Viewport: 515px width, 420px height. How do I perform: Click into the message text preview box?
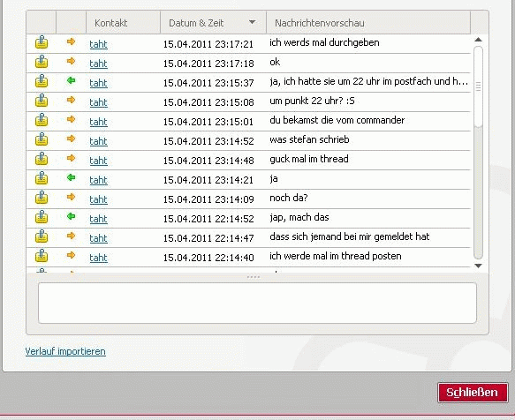pyautogui.click(x=257, y=303)
